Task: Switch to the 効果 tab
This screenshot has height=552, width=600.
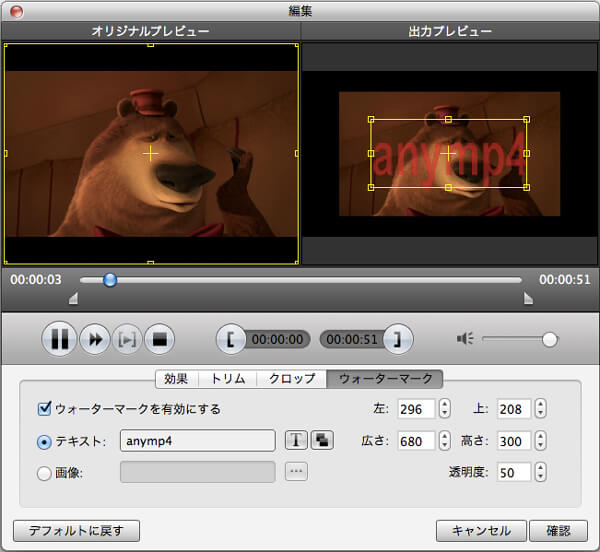Action: click(x=176, y=379)
